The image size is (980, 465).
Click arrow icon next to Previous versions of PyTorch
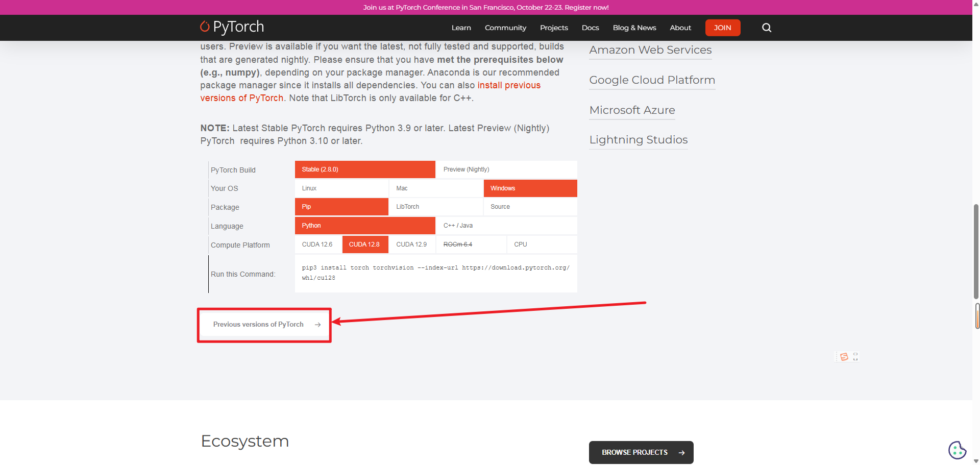tap(317, 325)
